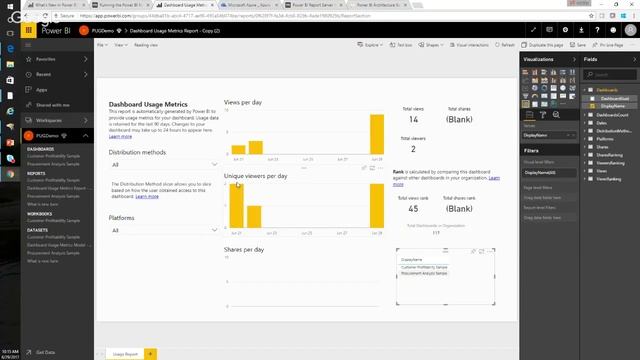This screenshot has width=640, height=360.
Task: Expand the Favorites flyout chevron
Action: 86,59
